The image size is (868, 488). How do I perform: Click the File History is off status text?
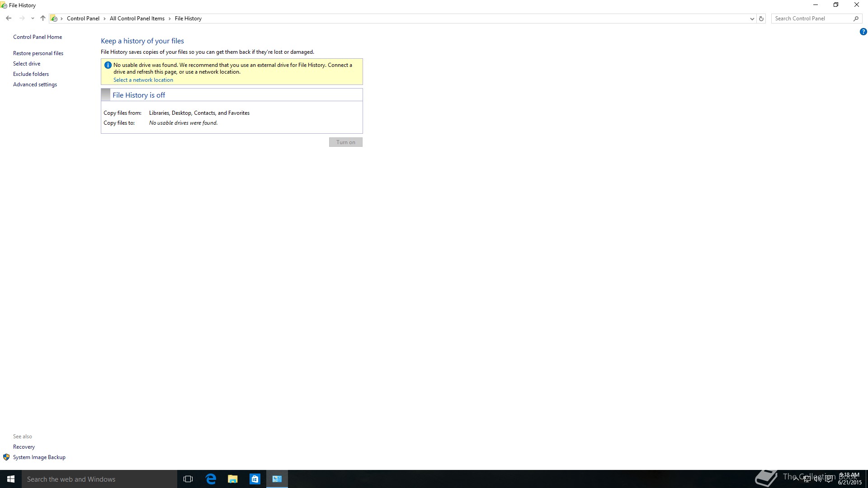point(139,95)
